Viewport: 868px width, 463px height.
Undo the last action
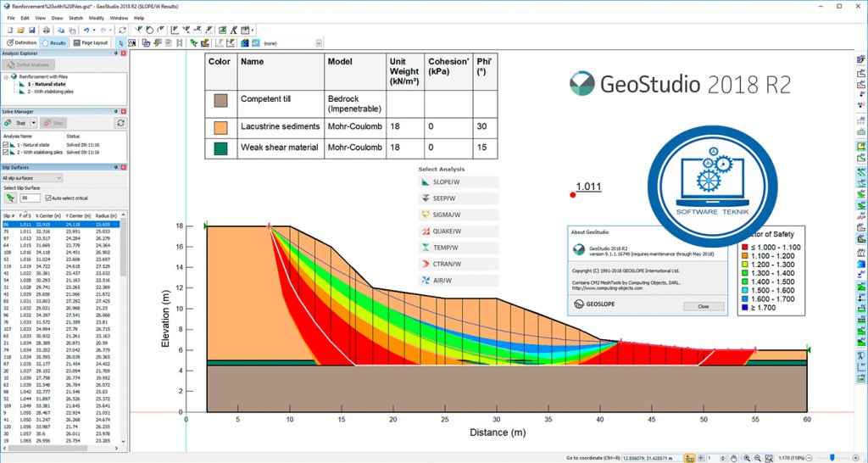pyautogui.click(x=86, y=30)
